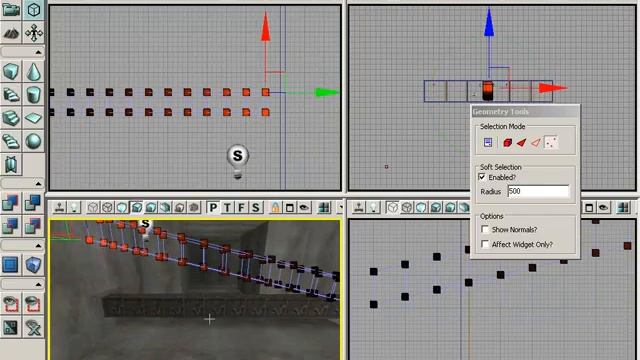The width and height of the screenshot is (640, 360).
Task: Set perspective viewport to Lit view
Action: click(136, 207)
